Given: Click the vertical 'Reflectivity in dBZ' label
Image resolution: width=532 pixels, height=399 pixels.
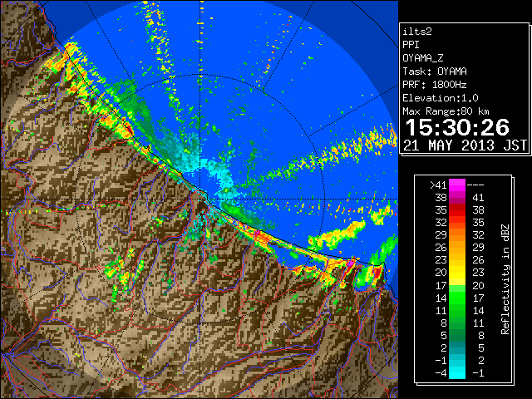Looking at the screenshot, I should pos(505,279).
